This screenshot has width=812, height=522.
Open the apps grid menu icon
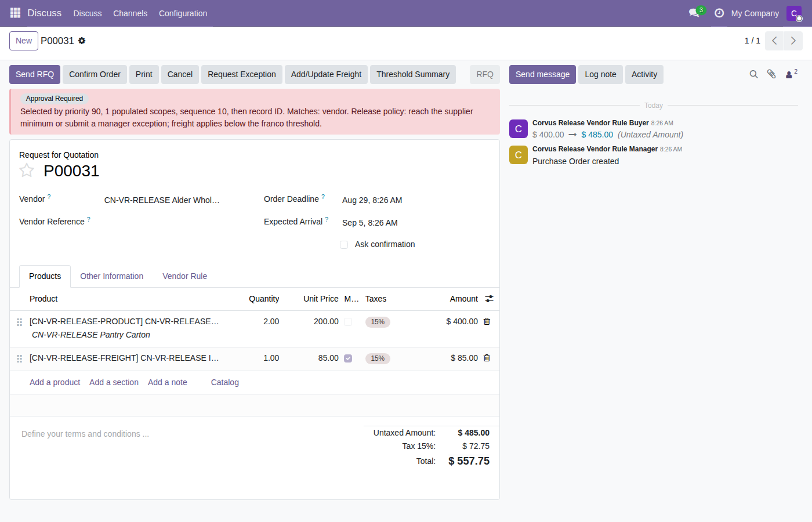pyautogui.click(x=15, y=13)
